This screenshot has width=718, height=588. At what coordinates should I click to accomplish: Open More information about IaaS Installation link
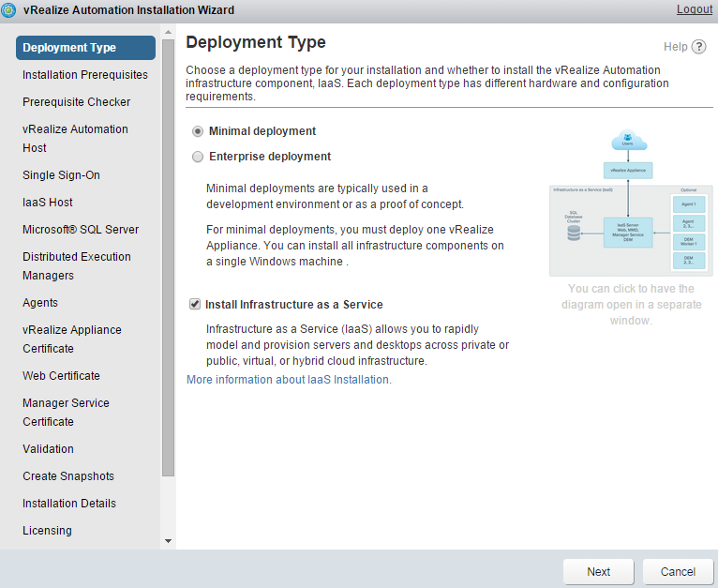click(289, 380)
